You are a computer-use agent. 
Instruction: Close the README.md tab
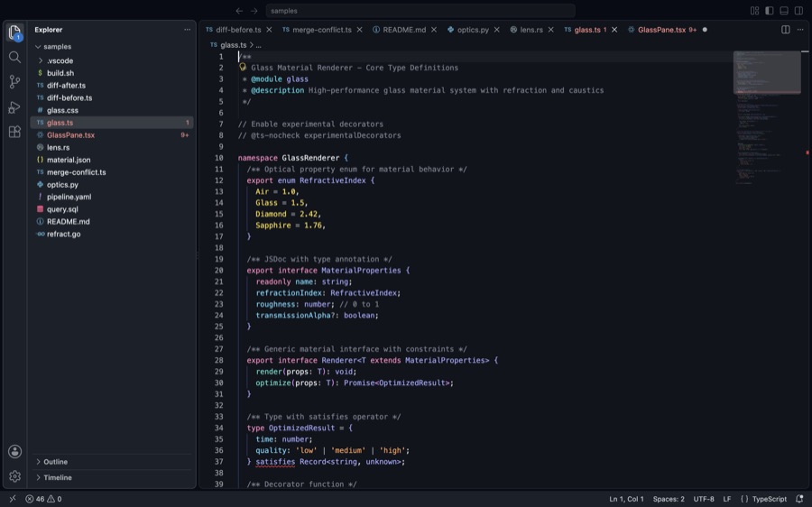[x=434, y=30]
